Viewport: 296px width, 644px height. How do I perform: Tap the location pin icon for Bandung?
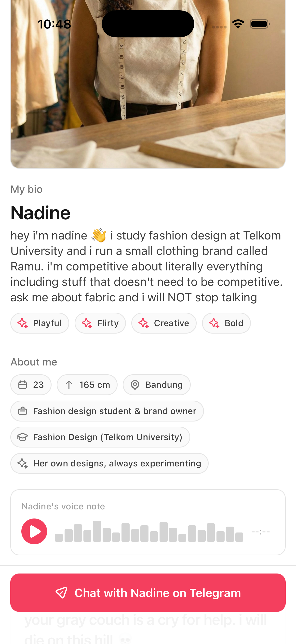[135, 385]
